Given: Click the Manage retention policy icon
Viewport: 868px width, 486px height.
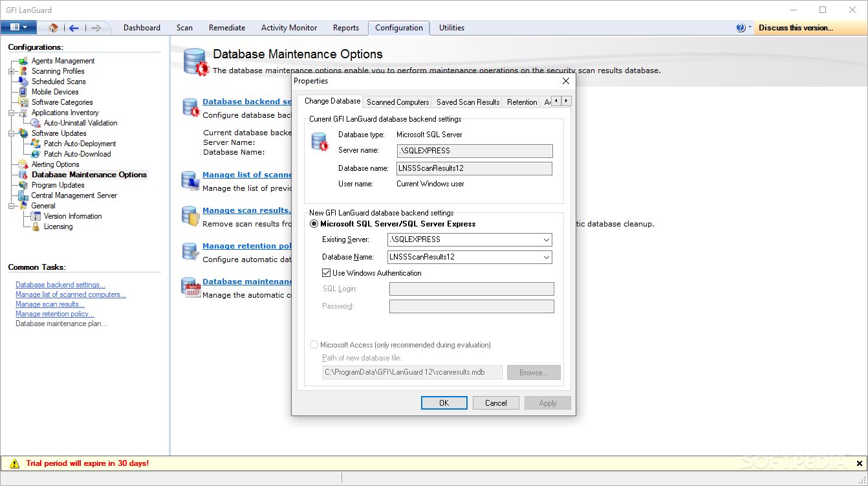Looking at the screenshot, I should pyautogui.click(x=190, y=252).
